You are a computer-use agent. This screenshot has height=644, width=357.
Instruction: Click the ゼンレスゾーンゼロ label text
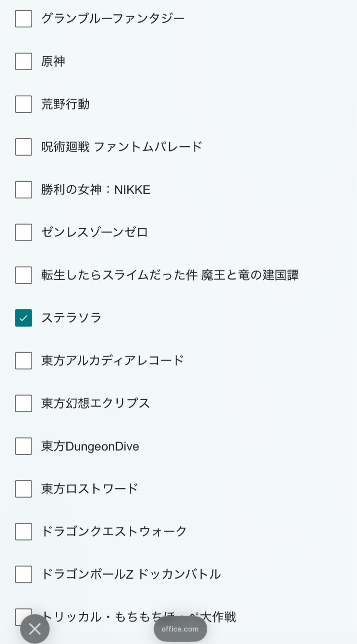pos(95,233)
